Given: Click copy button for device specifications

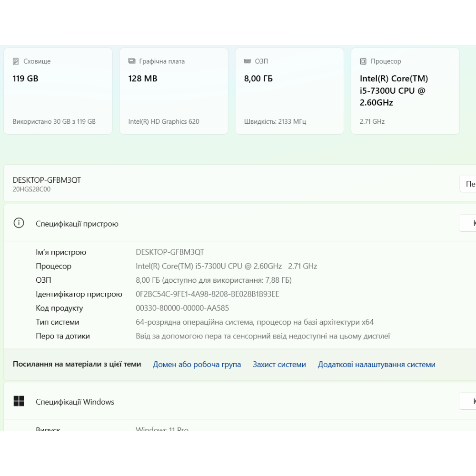Looking at the screenshot, I should (x=468, y=223).
